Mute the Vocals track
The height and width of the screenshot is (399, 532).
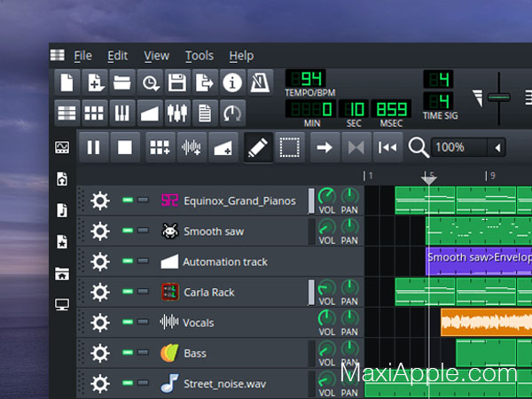coord(129,323)
